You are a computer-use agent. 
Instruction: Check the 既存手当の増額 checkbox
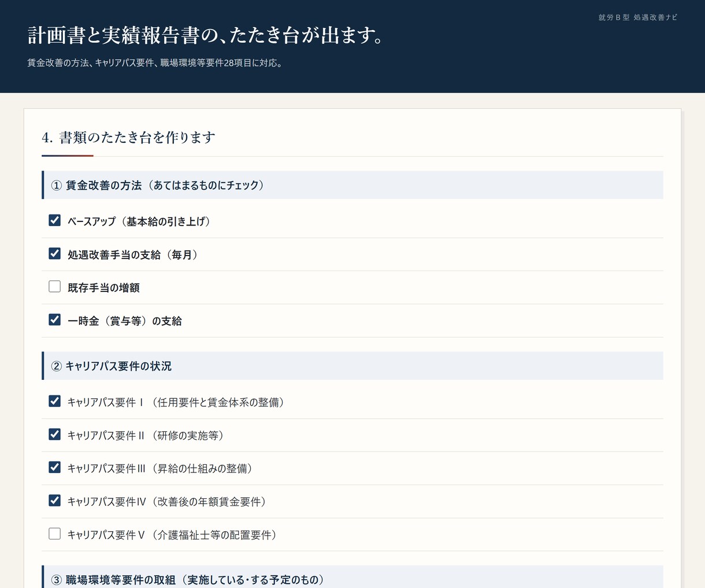(55, 286)
